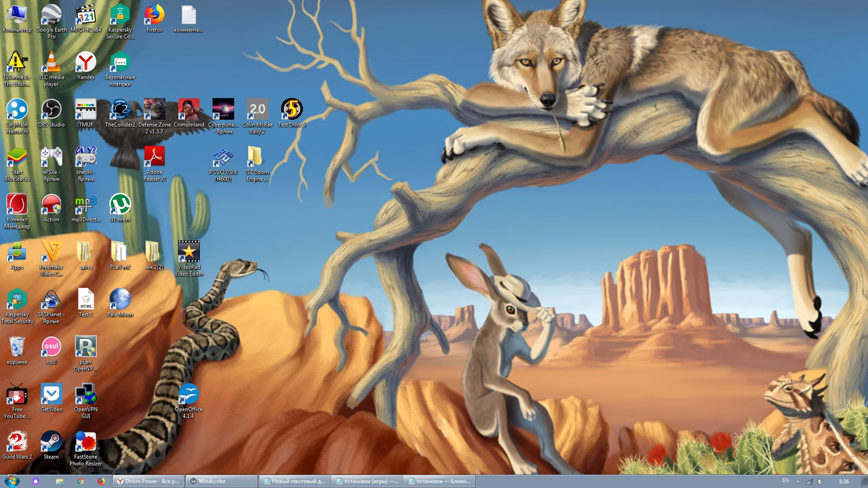The width and height of the screenshot is (868, 488).
Task: Select the SASPlanet shortcut
Action: coord(52,306)
